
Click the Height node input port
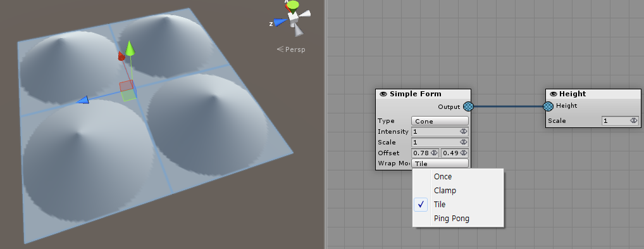tap(548, 106)
